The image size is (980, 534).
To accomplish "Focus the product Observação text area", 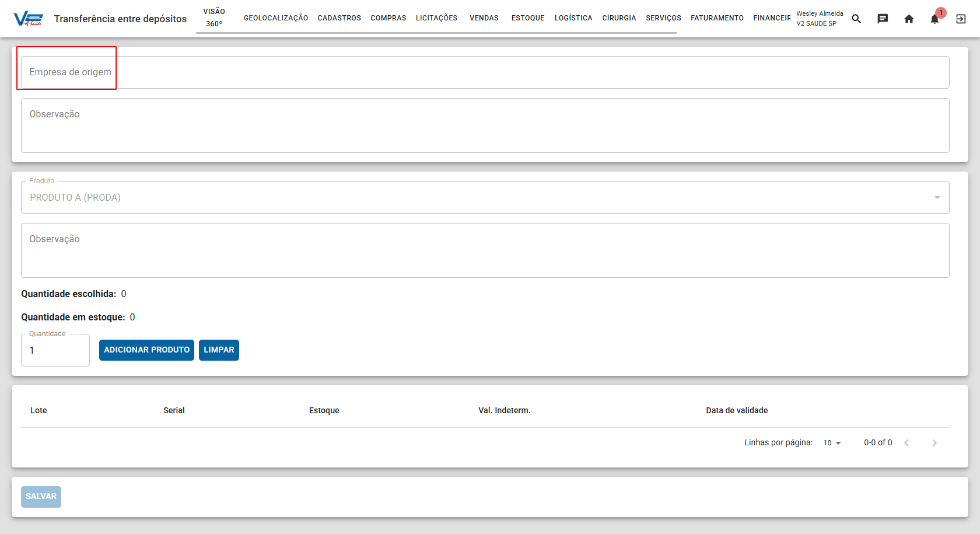I will click(x=485, y=250).
